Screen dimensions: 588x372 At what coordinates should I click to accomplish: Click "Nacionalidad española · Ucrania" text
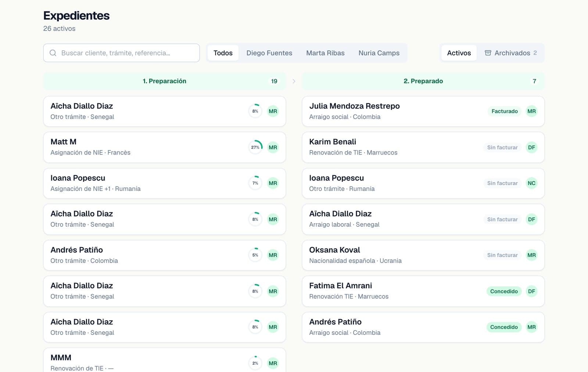coord(355,261)
